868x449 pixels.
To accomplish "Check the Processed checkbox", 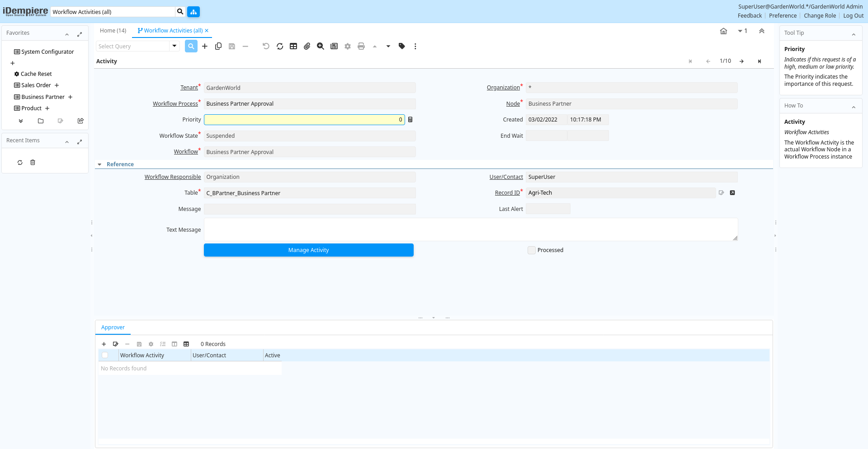I will point(532,250).
